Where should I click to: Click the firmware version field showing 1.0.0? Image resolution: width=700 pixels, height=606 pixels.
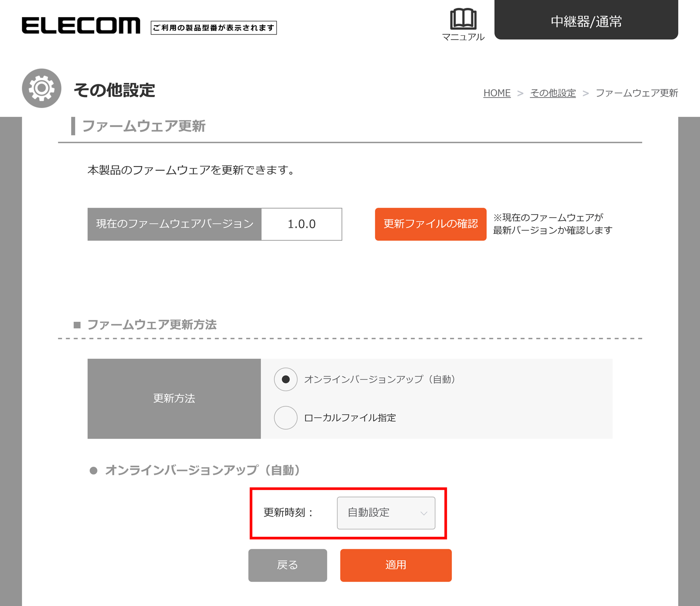point(301,224)
